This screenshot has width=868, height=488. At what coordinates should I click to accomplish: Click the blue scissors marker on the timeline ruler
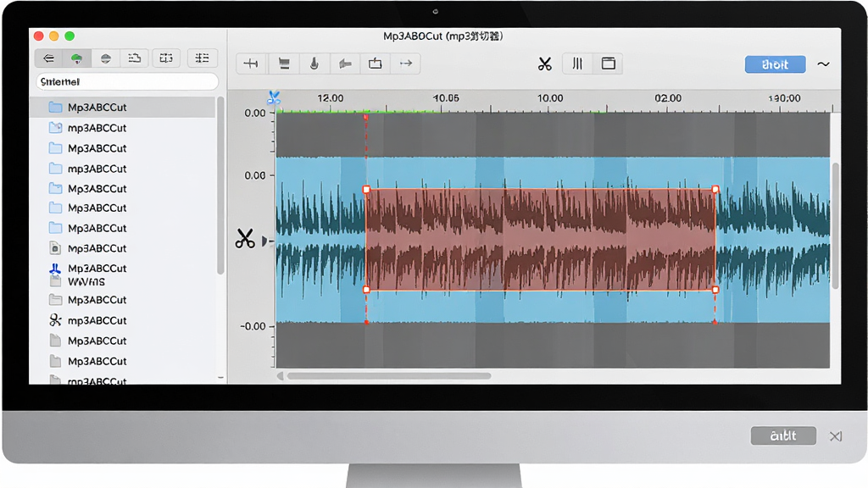pyautogui.click(x=274, y=98)
